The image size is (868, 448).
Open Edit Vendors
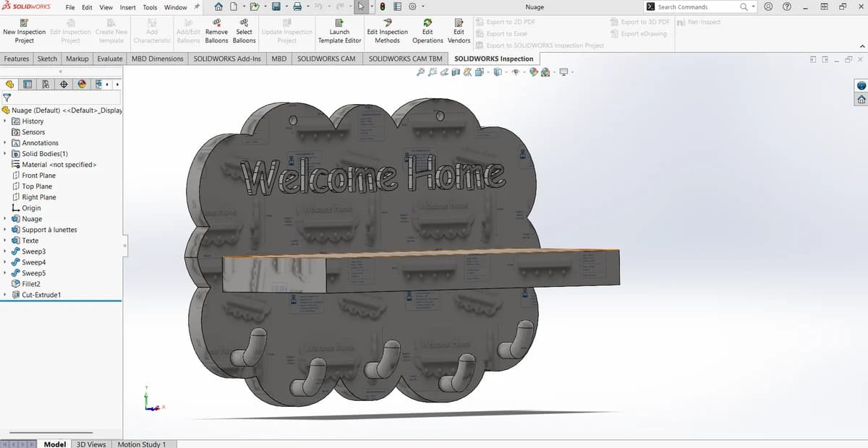[459, 31]
